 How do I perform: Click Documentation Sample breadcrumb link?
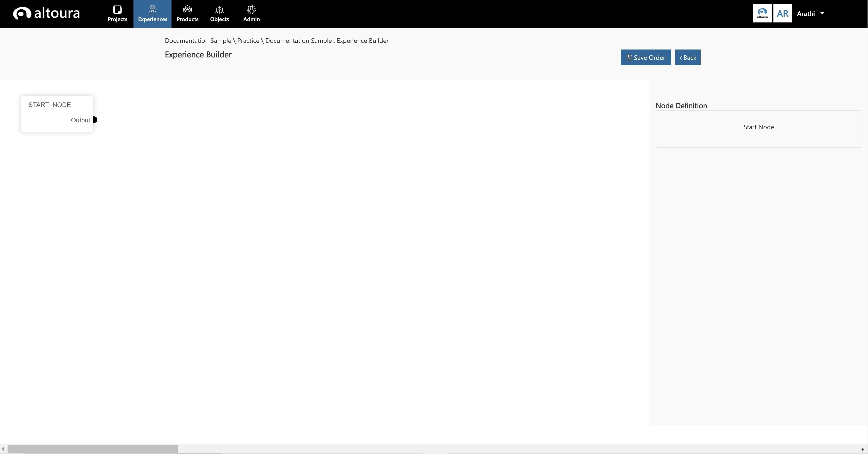tap(198, 41)
